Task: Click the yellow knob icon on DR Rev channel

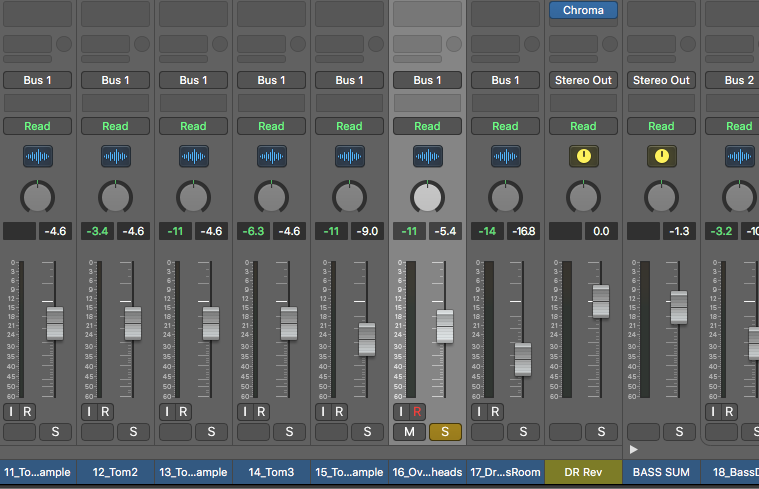Action: coord(584,156)
